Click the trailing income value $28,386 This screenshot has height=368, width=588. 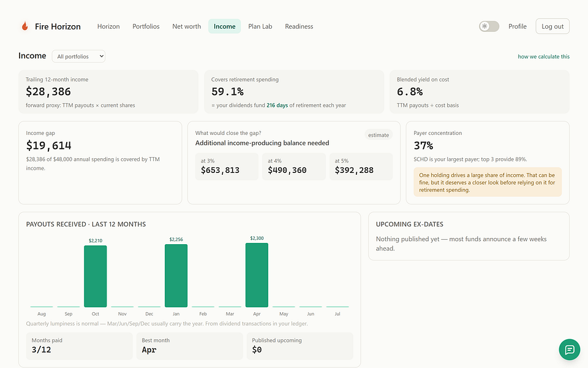pyautogui.click(x=48, y=91)
